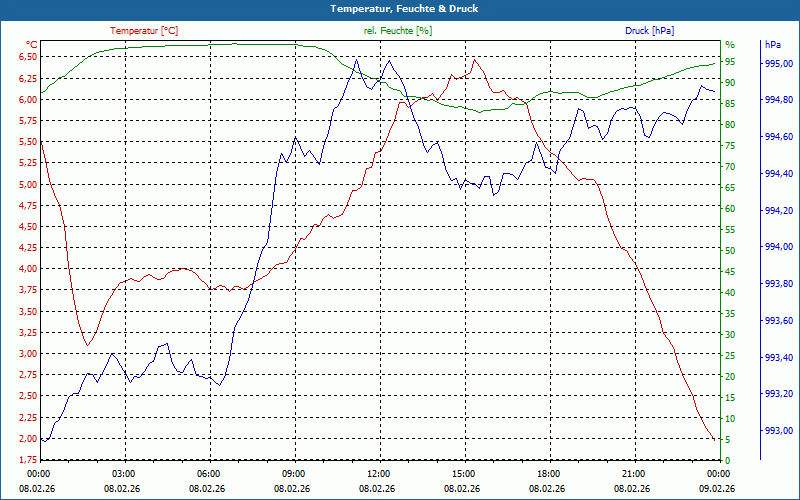This screenshot has width=800, height=500.
Task: Click green humidity axis value '30'
Action: click(x=730, y=335)
